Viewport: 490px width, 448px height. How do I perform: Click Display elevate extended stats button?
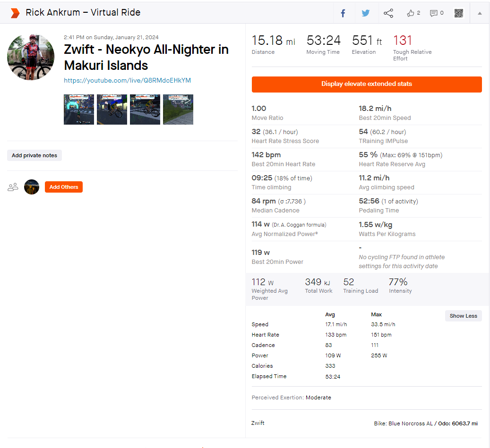coord(367,85)
